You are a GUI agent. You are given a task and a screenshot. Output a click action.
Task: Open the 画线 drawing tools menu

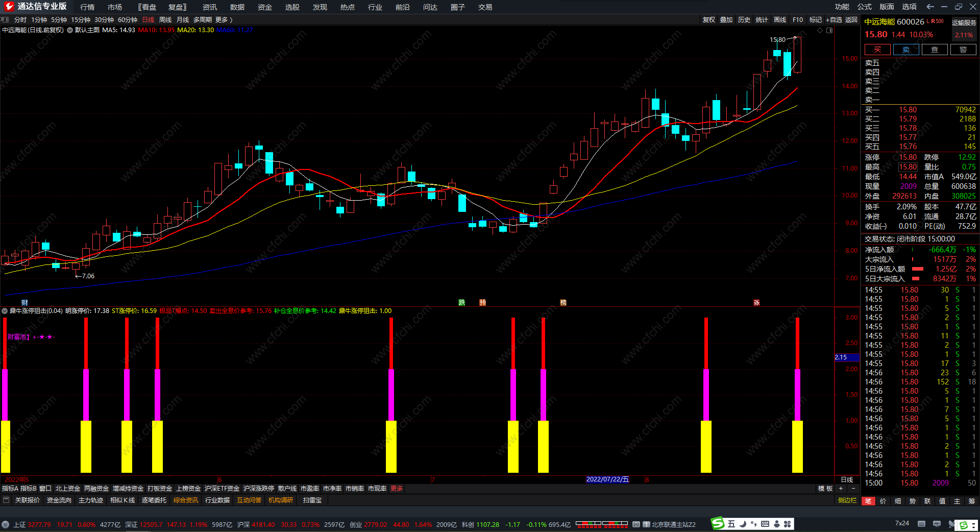click(x=780, y=20)
